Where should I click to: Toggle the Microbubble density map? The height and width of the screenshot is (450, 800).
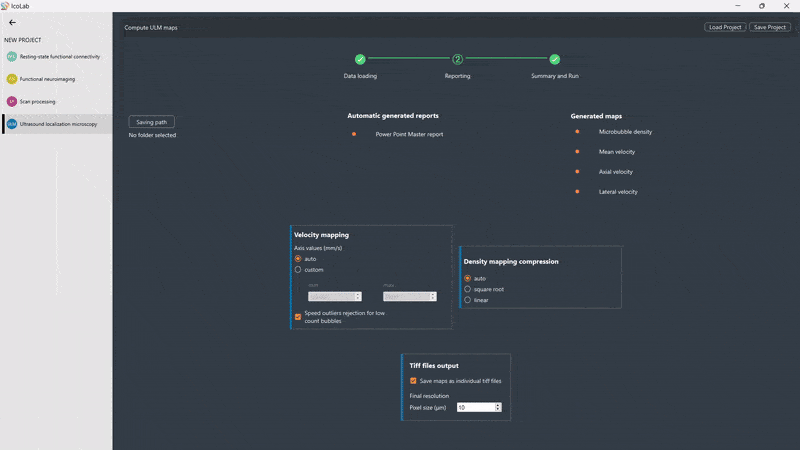[x=577, y=132]
